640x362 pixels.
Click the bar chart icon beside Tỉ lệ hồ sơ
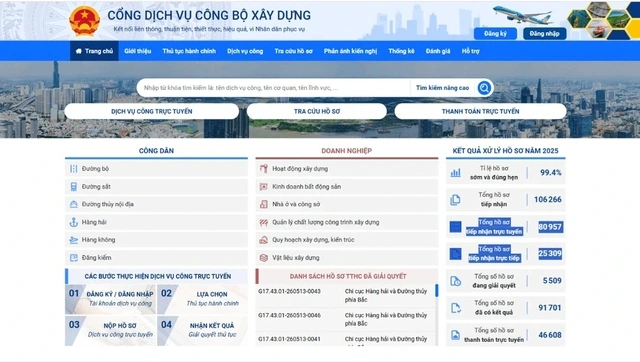pos(455,173)
